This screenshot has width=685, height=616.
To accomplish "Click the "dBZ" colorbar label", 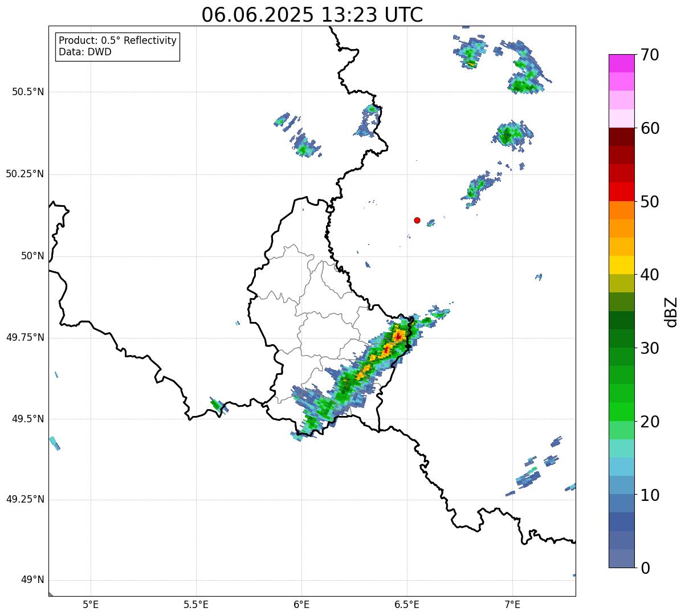I will (671, 312).
